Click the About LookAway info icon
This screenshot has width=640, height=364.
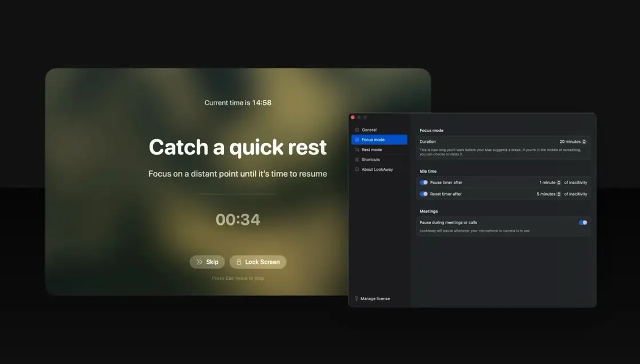pyautogui.click(x=357, y=169)
